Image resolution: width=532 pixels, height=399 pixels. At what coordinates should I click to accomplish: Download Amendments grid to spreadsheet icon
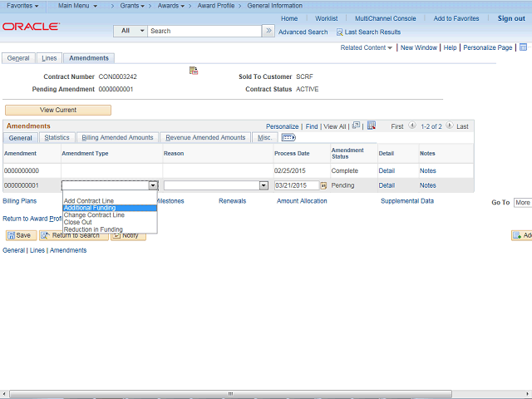(372, 126)
